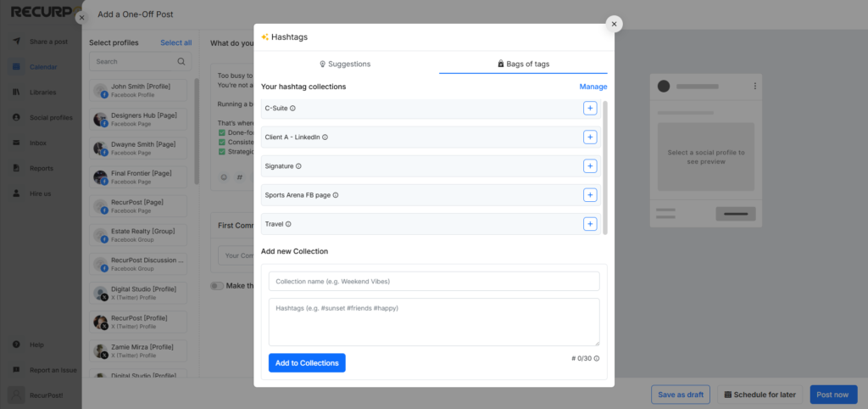Click the search magnifier in profiles search
The height and width of the screenshot is (409, 868).
[181, 61]
